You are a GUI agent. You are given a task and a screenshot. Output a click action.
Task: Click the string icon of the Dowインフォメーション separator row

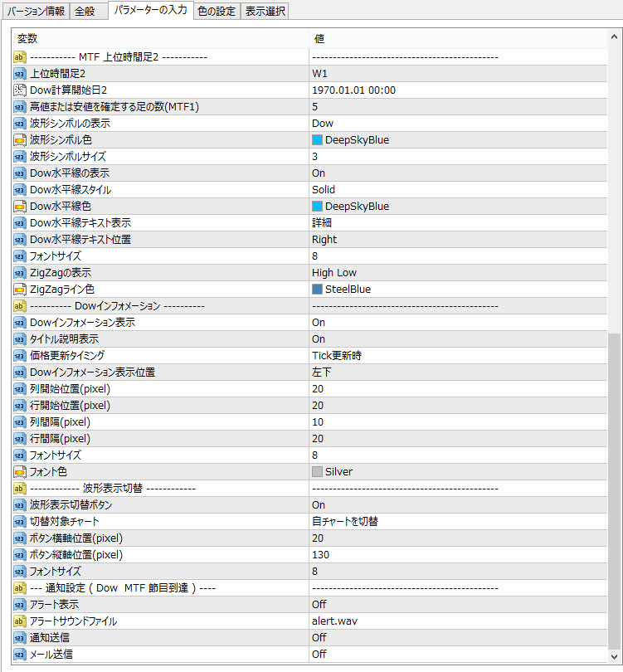[20, 306]
